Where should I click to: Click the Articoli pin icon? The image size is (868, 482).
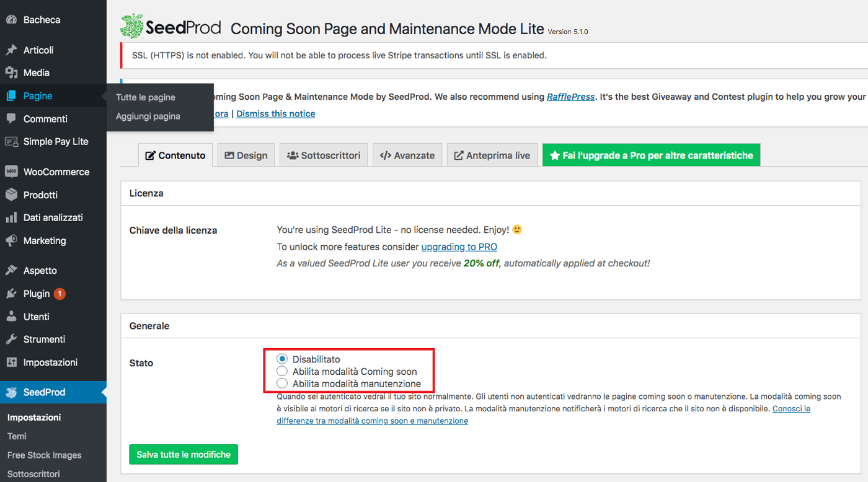pos(11,50)
